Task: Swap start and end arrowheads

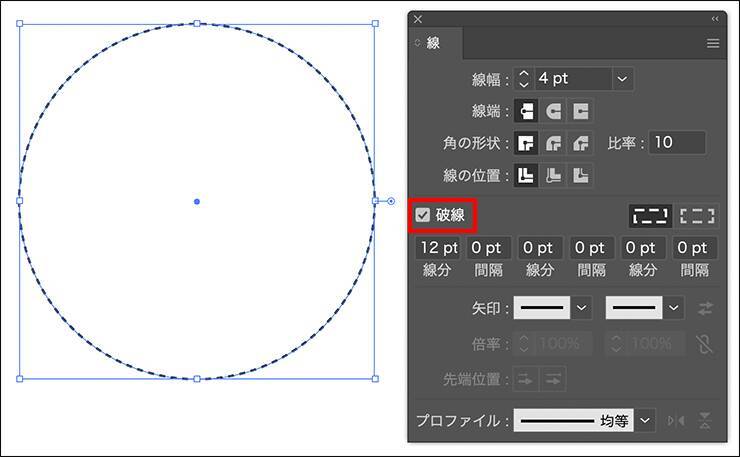Action: click(x=706, y=308)
